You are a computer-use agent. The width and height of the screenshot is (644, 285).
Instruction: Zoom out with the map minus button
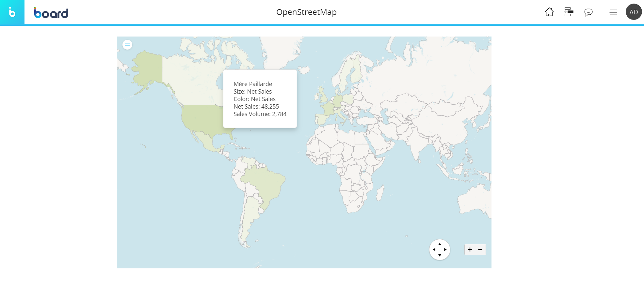[480, 249]
